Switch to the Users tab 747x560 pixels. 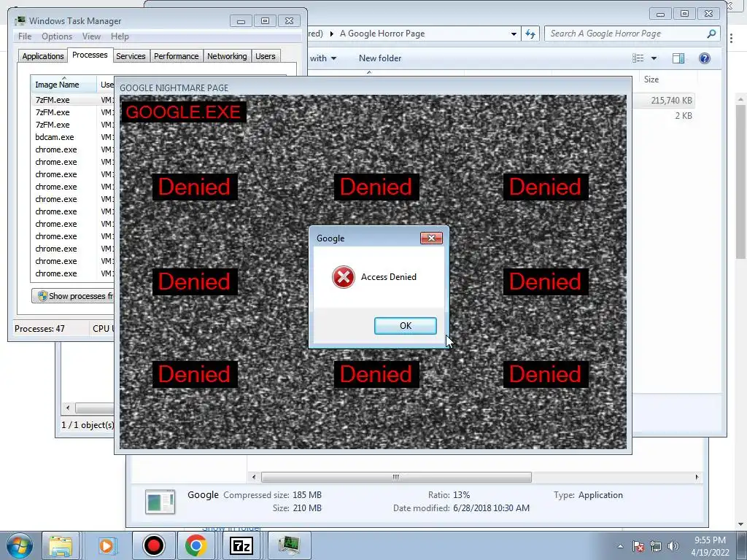click(266, 56)
